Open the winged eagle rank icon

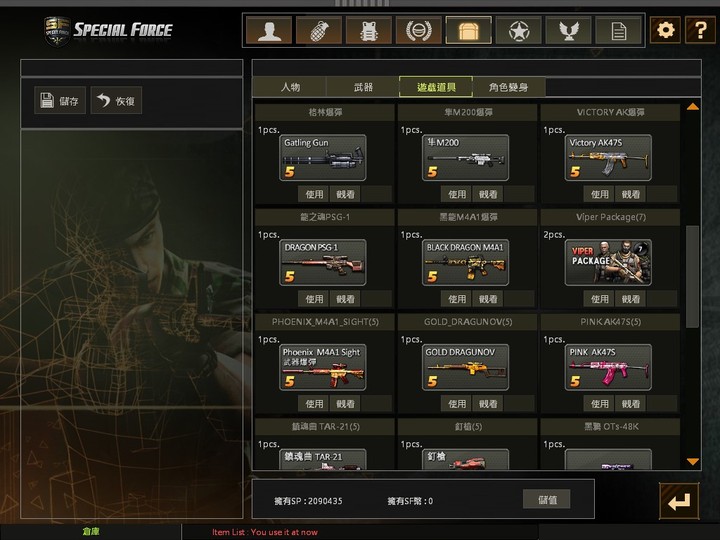tap(568, 30)
